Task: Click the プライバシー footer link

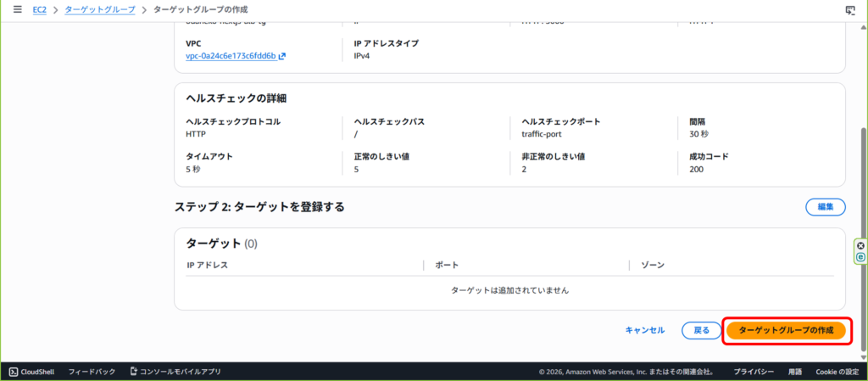Action: (x=753, y=372)
